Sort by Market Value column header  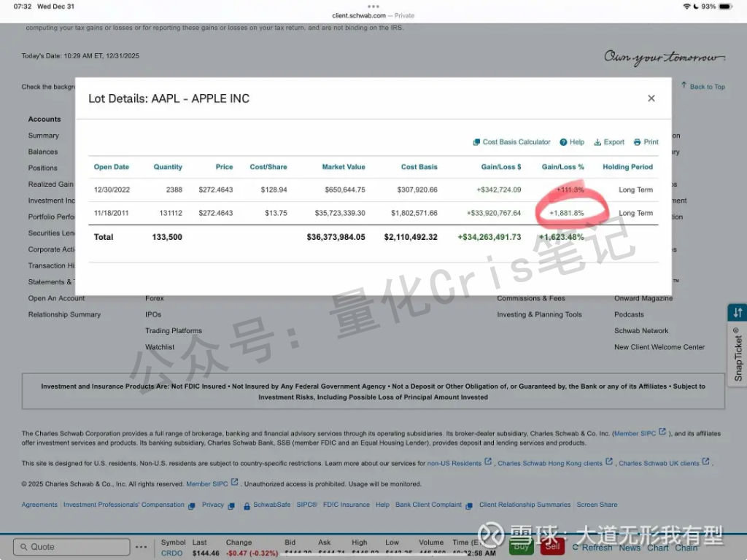pos(344,167)
